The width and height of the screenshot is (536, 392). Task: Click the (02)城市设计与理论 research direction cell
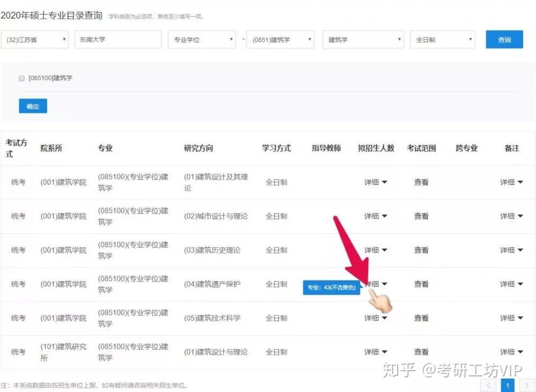pos(215,216)
